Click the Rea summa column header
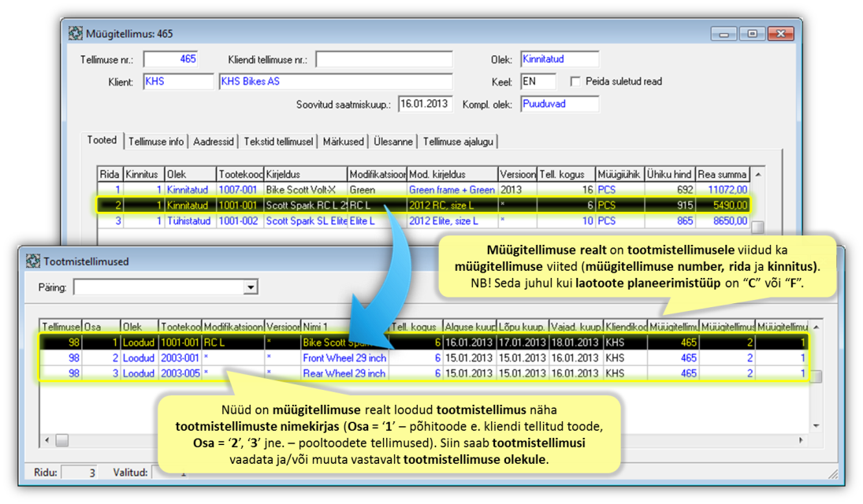 click(723, 174)
